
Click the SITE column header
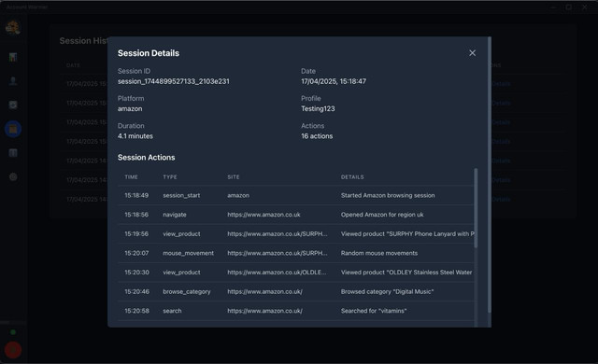234,177
